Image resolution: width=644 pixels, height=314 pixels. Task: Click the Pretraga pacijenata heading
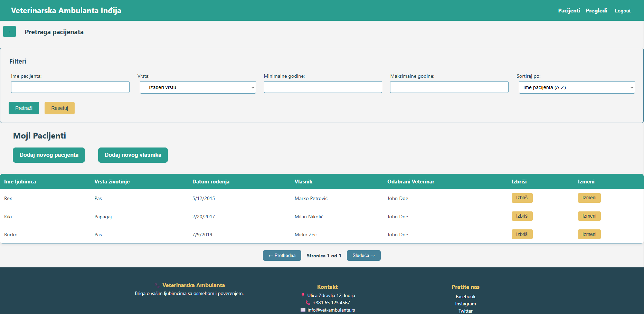coord(54,32)
